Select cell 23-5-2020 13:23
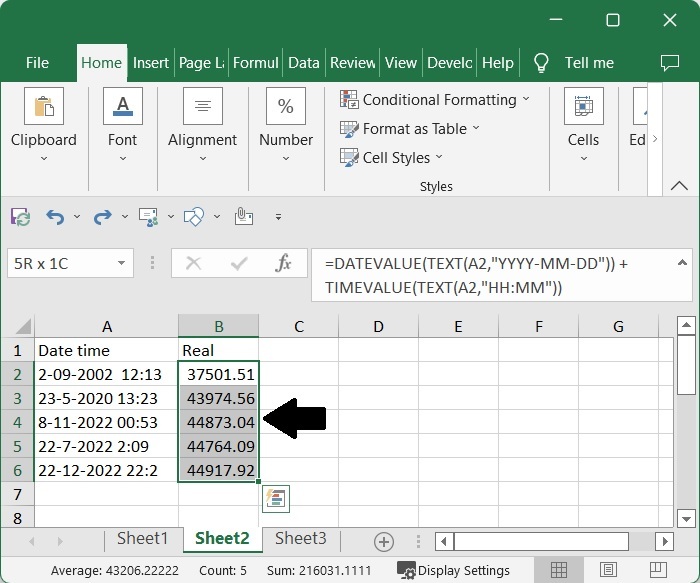 coord(106,398)
